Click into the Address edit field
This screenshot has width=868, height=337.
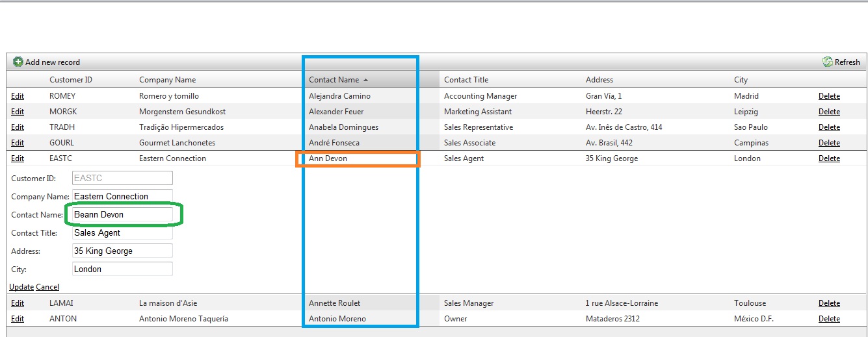(x=122, y=251)
